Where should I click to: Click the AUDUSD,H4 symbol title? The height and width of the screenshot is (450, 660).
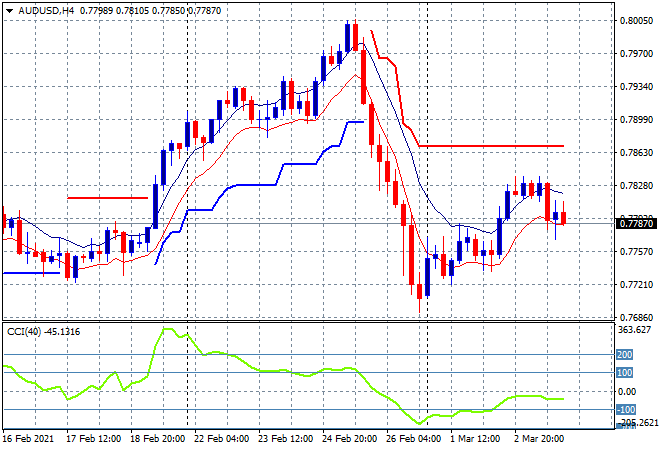46,11
